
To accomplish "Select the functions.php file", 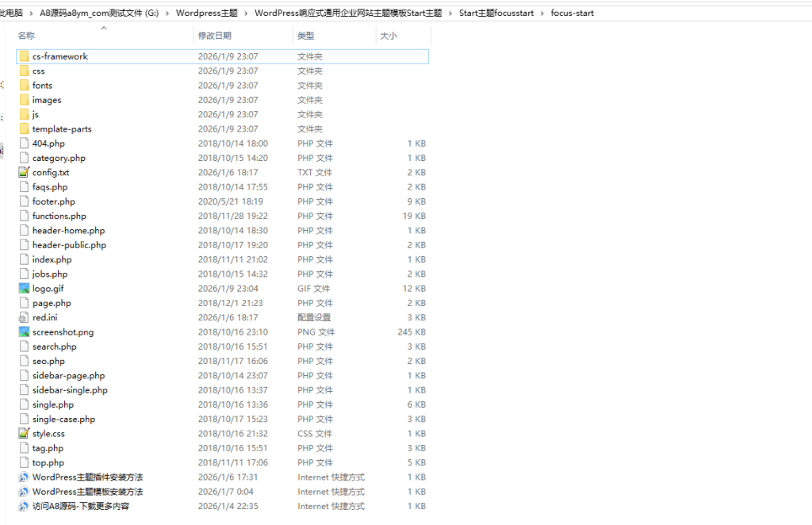I will click(x=59, y=216).
